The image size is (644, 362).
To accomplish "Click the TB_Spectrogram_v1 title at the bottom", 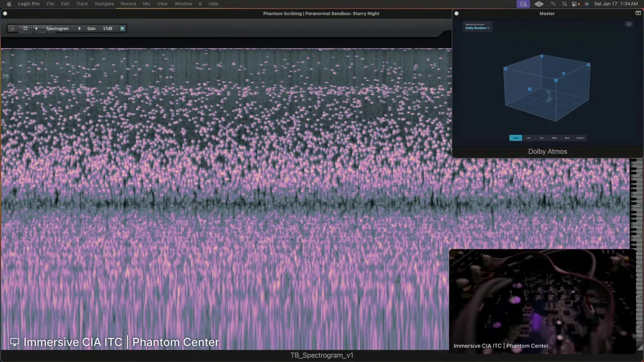I will [322, 355].
